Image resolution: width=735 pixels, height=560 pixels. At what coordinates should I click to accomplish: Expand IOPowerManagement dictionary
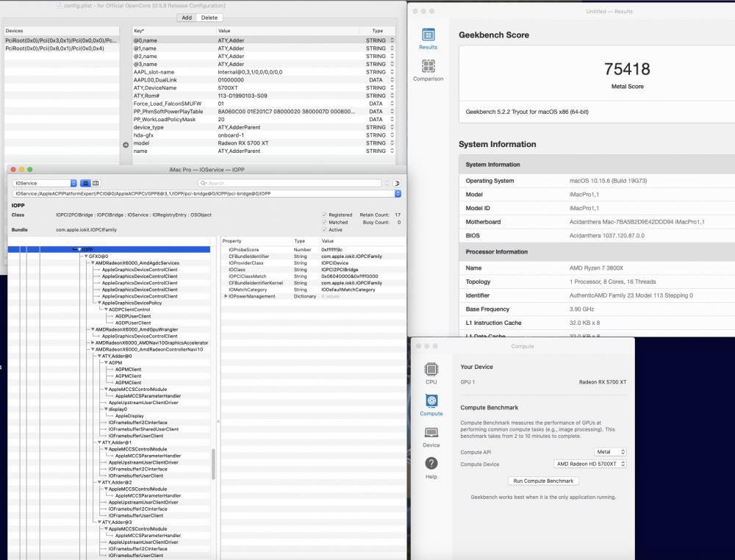pyautogui.click(x=226, y=296)
